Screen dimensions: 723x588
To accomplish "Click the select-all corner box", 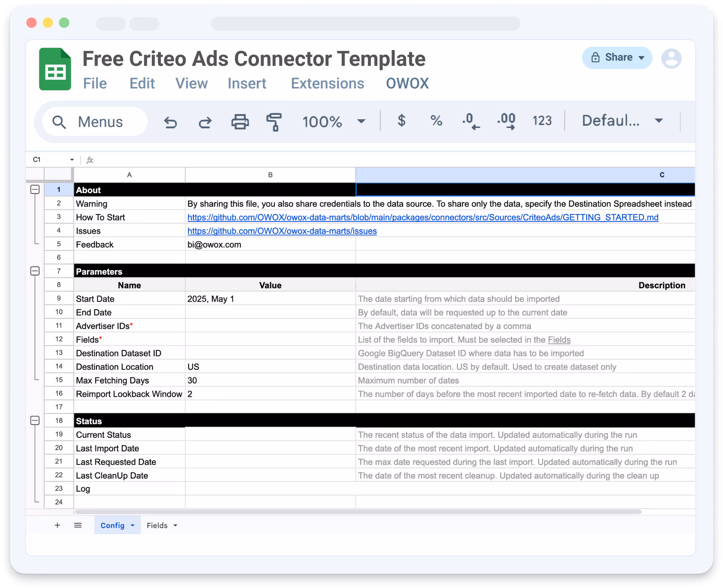I will [x=58, y=174].
